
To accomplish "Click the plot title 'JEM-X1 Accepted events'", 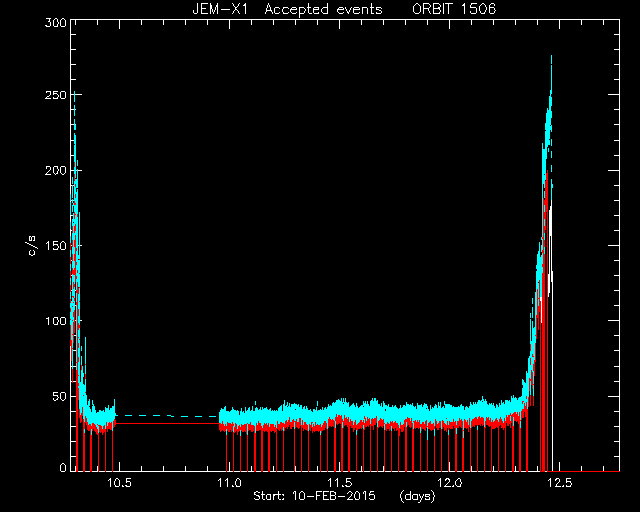I will (287, 9).
